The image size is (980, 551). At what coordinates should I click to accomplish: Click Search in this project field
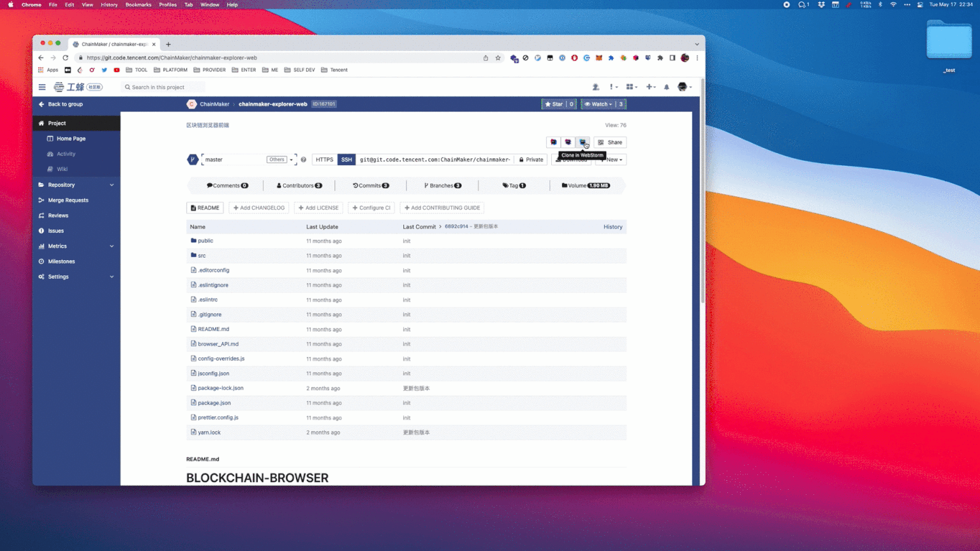[x=163, y=87]
